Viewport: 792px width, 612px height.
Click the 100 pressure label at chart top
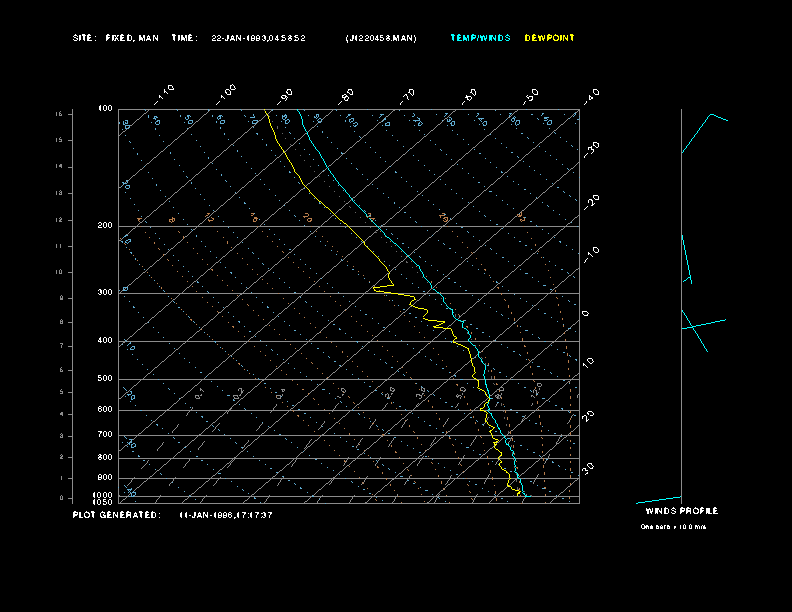click(105, 108)
